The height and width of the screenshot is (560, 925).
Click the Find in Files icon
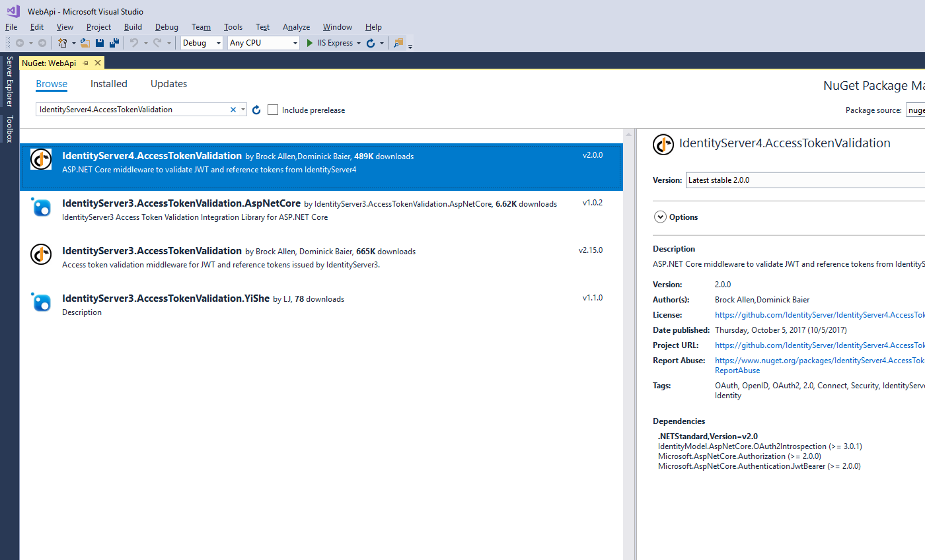pos(398,43)
